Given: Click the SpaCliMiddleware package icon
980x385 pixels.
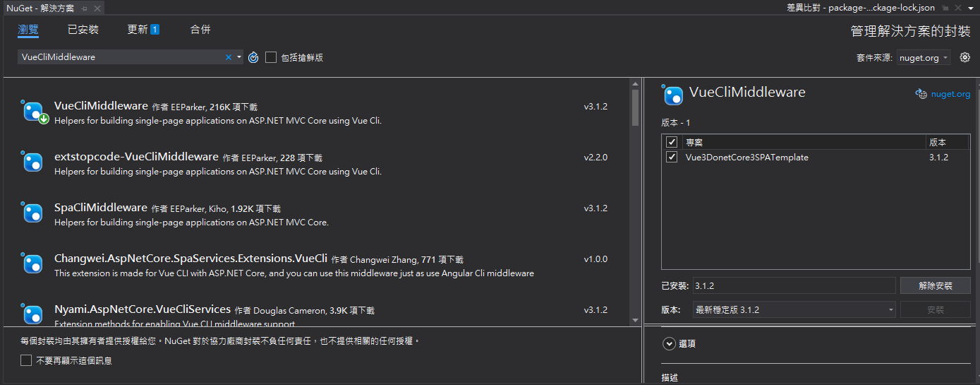Looking at the screenshot, I should point(32,213).
